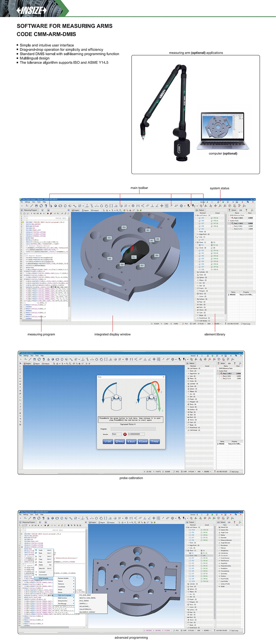
Task: Toggle Rad Comp checkbox in the top software window
Action: 242,324
